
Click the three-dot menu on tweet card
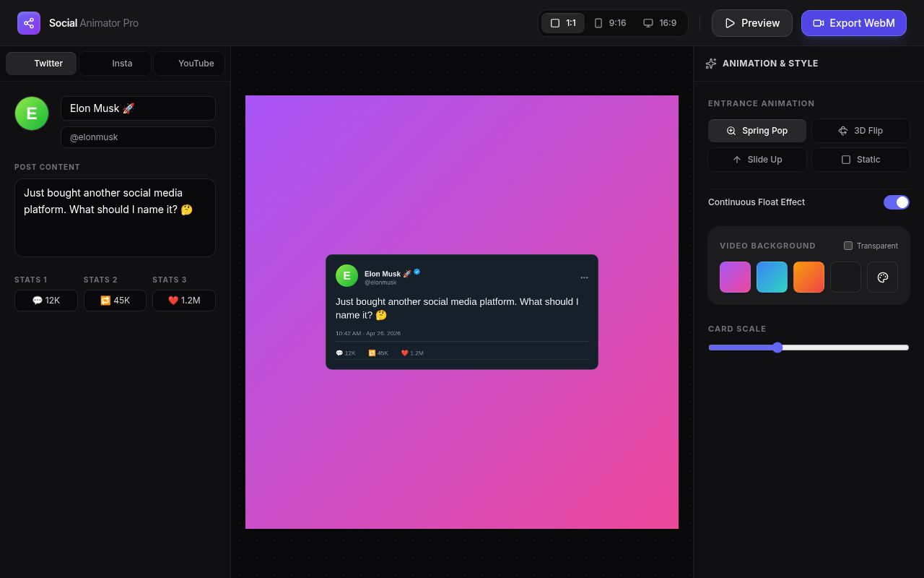[x=584, y=277]
